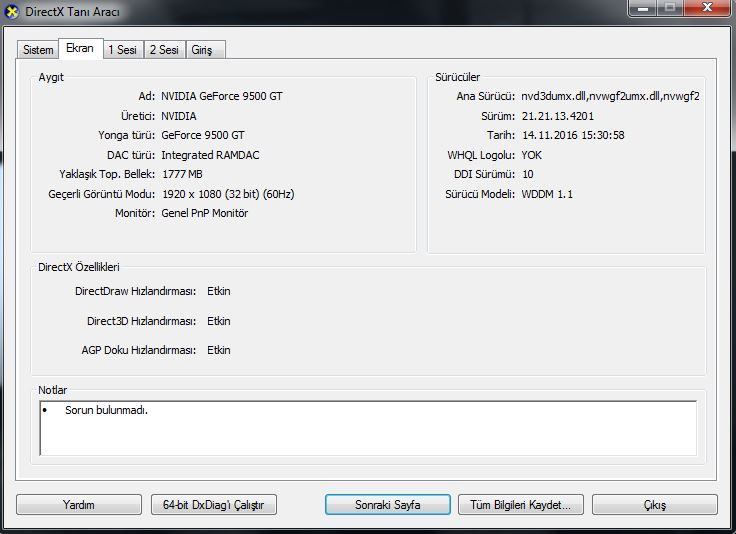Click the value 'Integrated RAMDAC'

pos(210,155)
